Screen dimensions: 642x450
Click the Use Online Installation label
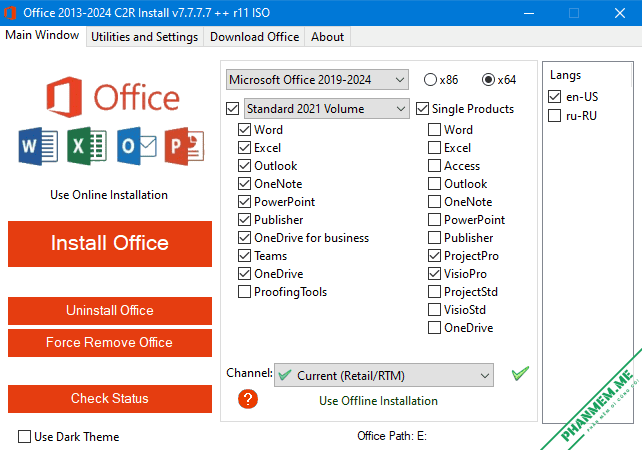pyautogui.click(x=109, y=194)
